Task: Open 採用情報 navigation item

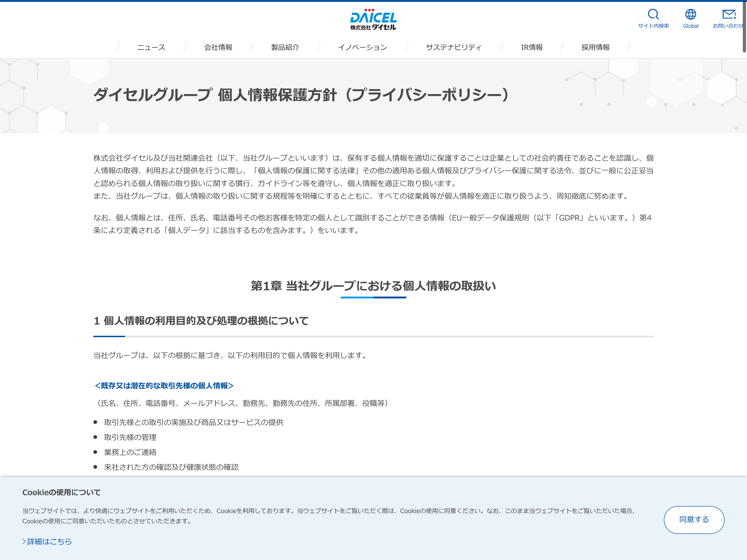Action: (x=595, y=47)
